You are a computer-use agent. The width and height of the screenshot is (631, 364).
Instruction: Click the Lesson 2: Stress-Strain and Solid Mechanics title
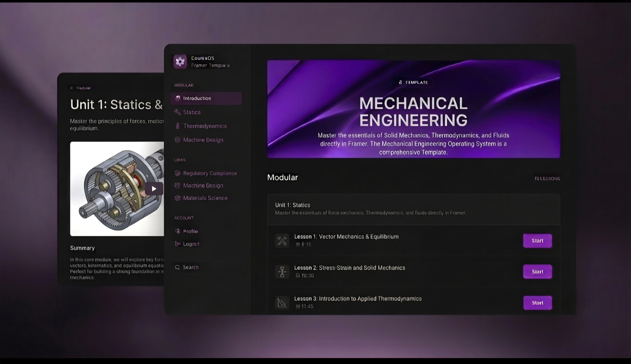pyautogui.click(x=350, y=267)
